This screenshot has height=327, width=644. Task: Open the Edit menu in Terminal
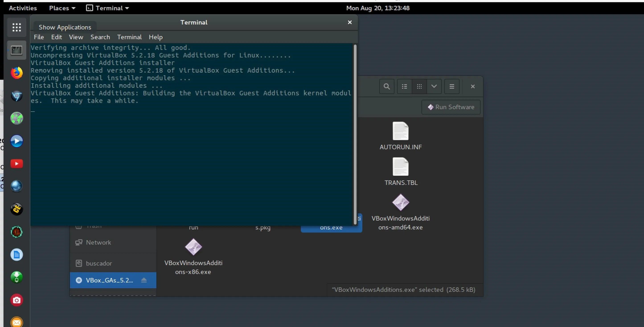(57, 37)
